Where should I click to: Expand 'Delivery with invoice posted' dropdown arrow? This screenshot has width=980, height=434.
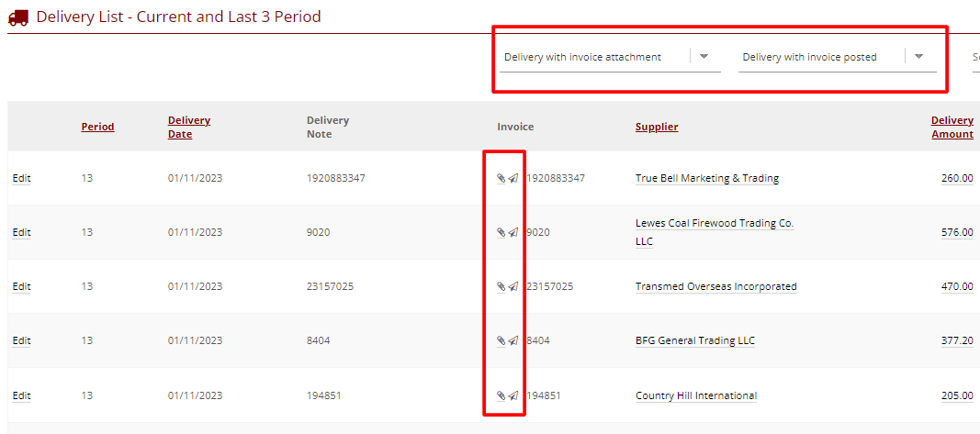pos(918,56)
